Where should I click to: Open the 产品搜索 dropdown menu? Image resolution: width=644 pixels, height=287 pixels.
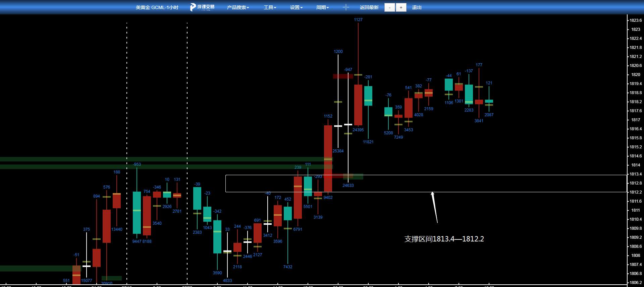(238, 7)
